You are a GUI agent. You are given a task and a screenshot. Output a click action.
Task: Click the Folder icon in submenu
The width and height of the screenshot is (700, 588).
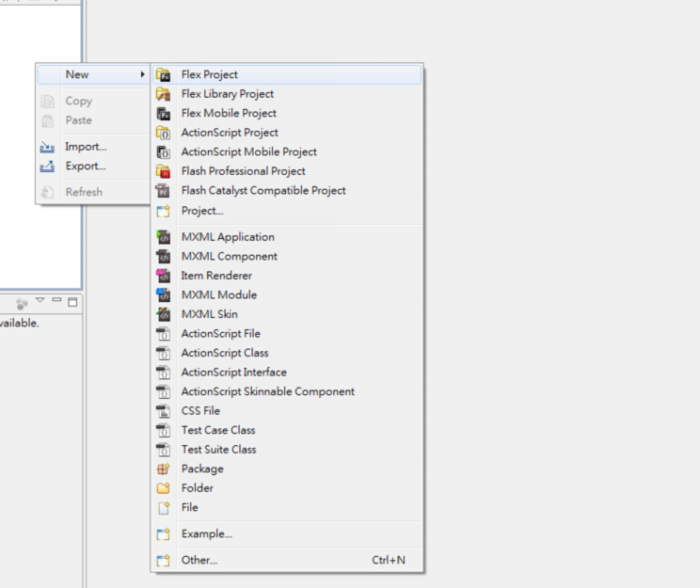click(164, 488)
